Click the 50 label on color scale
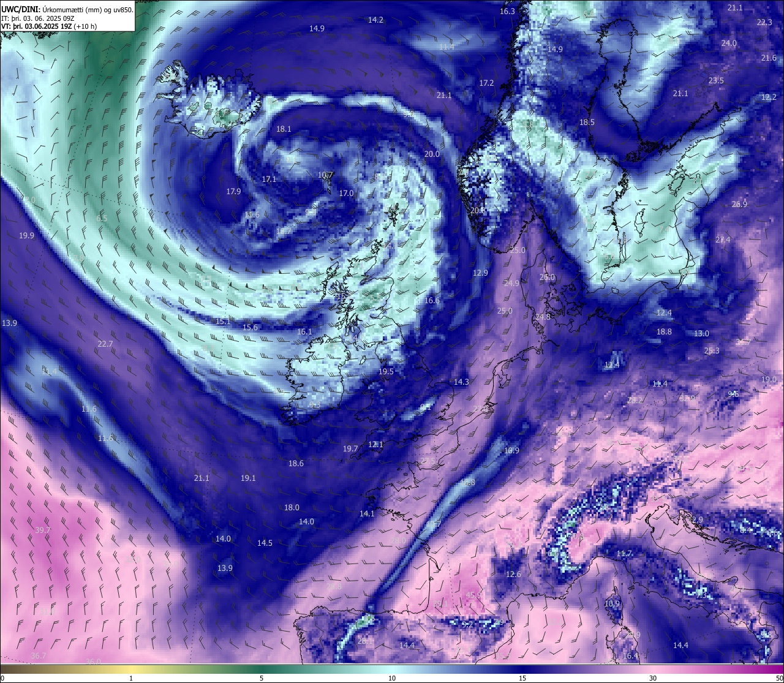 [779, 678]
